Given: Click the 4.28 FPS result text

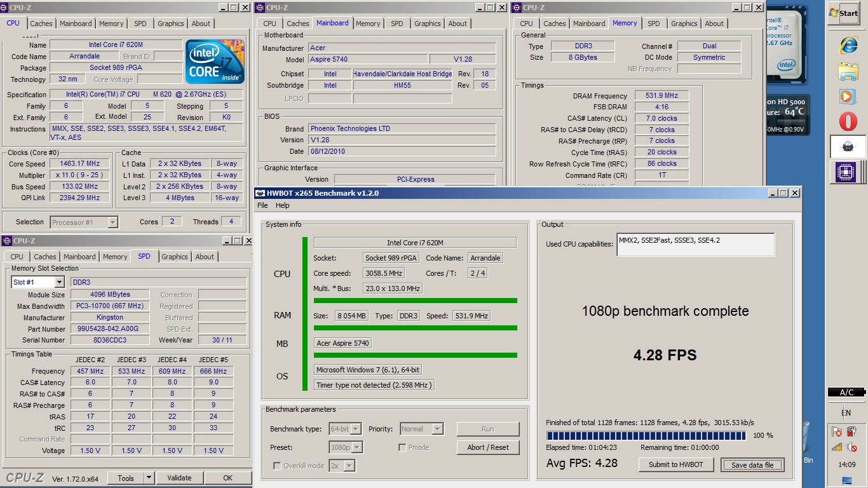Looking at the screenshot, I should point(665,355).
